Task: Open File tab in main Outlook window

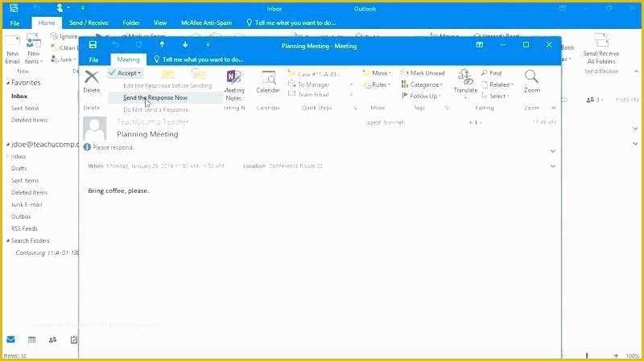Action: tap(14, 23)
